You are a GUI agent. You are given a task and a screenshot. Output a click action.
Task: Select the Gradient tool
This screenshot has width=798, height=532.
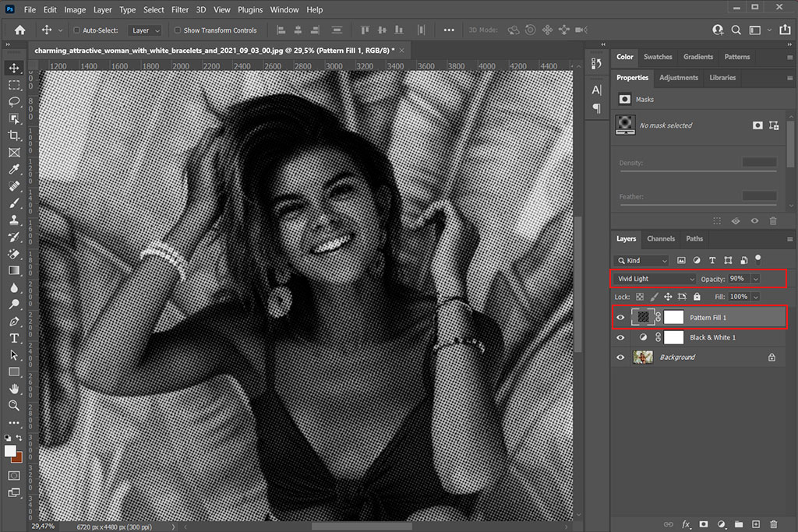pos(14,270)
